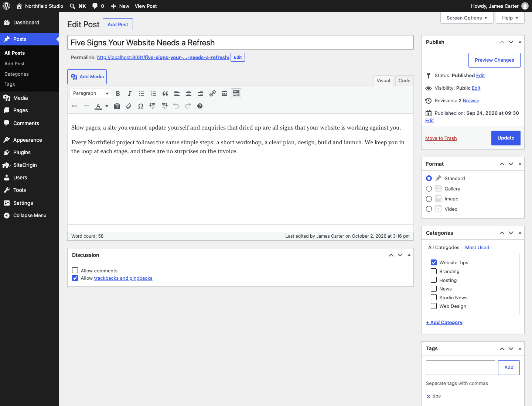Click Paste as text icon
The width and height of the screenshot is (532, 406).
117,106
